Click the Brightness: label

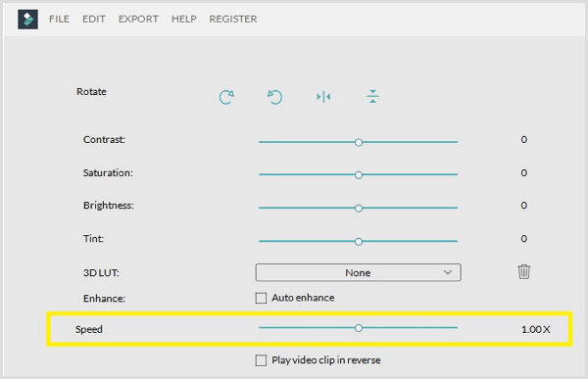(x=109, y=206)
